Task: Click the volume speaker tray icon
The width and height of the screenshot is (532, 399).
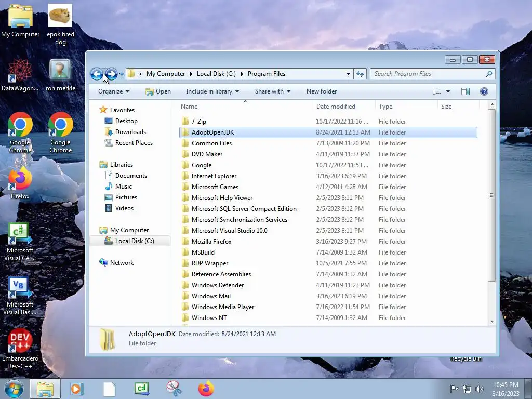Action: (x=480, y=389)
